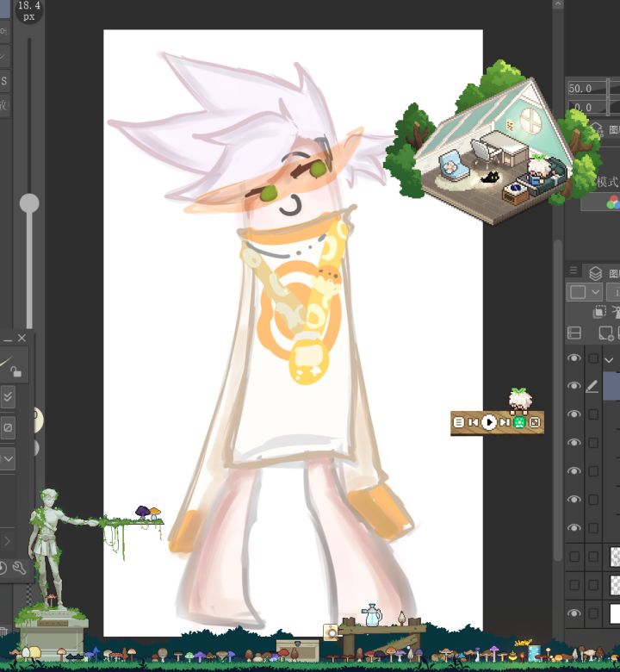620x672 pixels.
Task: Tick the lock box of the white paper layer
Action: [593, 613]
